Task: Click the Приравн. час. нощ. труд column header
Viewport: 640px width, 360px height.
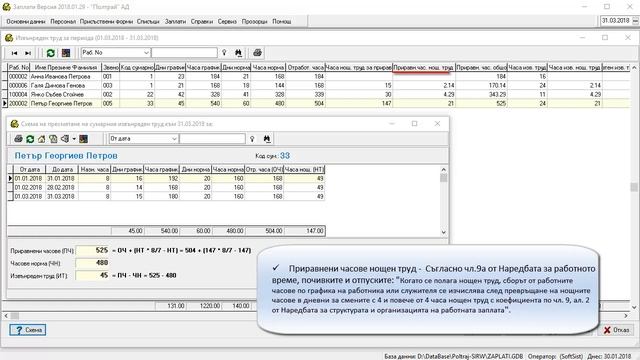Action: 424,67
